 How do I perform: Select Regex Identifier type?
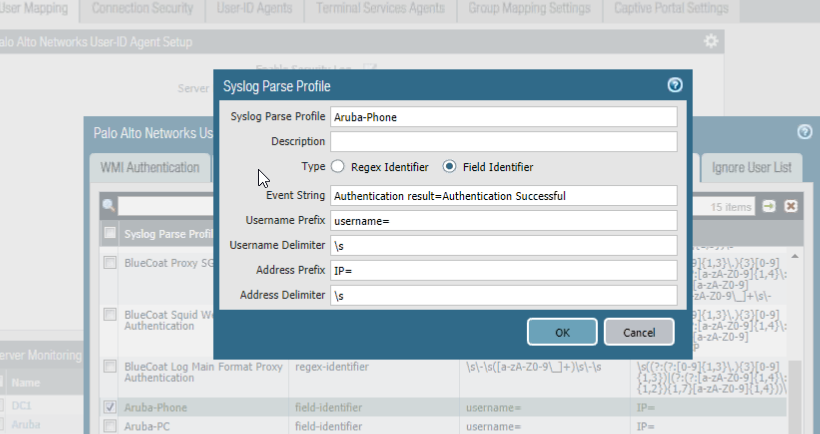tap(338, 166)
